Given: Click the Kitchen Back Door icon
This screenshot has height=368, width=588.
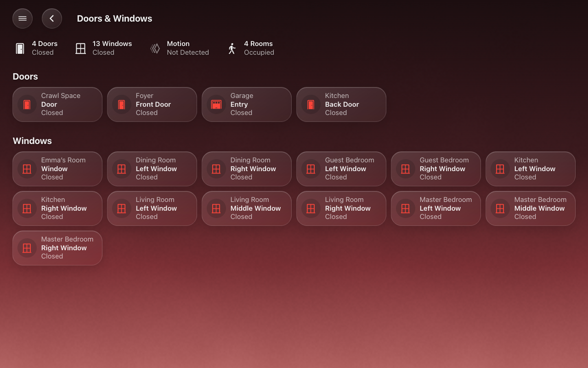Looking at the screenshot, I should coord(311,104).
